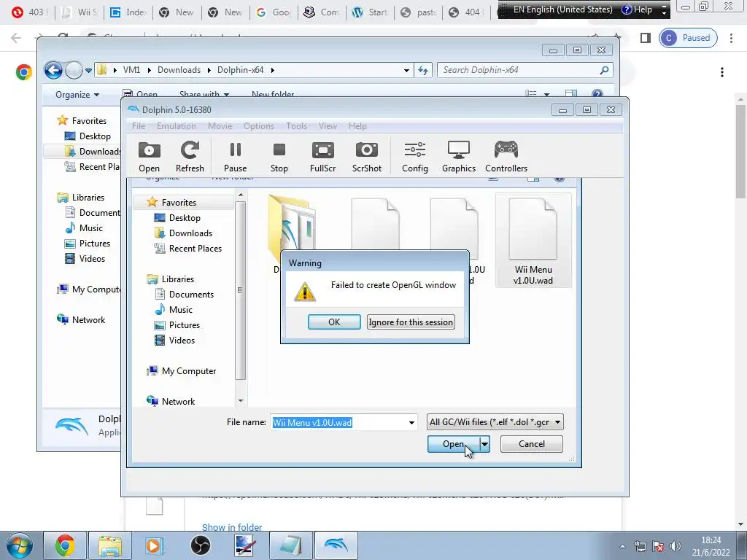The width and height of the screenshot is (747, 560).
Task: Click the Open button in file dialog
Action: (453, 444)
